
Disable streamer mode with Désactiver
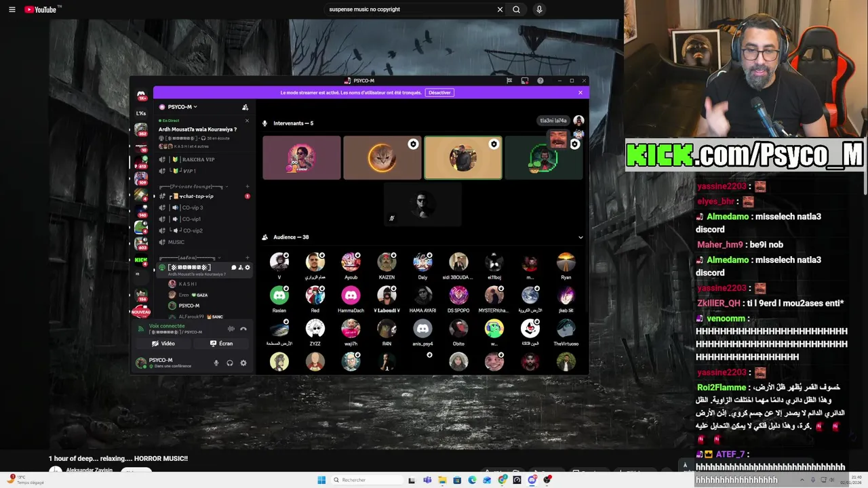[x=439, y=93]
